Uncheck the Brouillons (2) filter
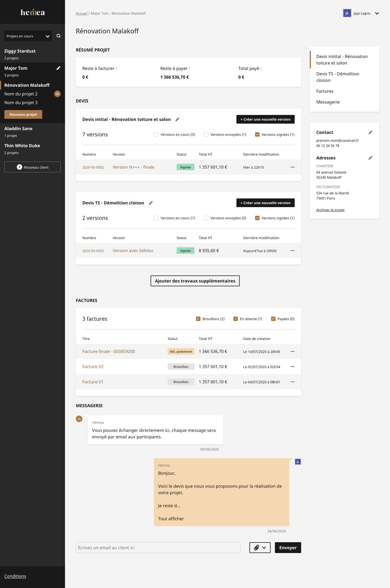 (198, 319)
